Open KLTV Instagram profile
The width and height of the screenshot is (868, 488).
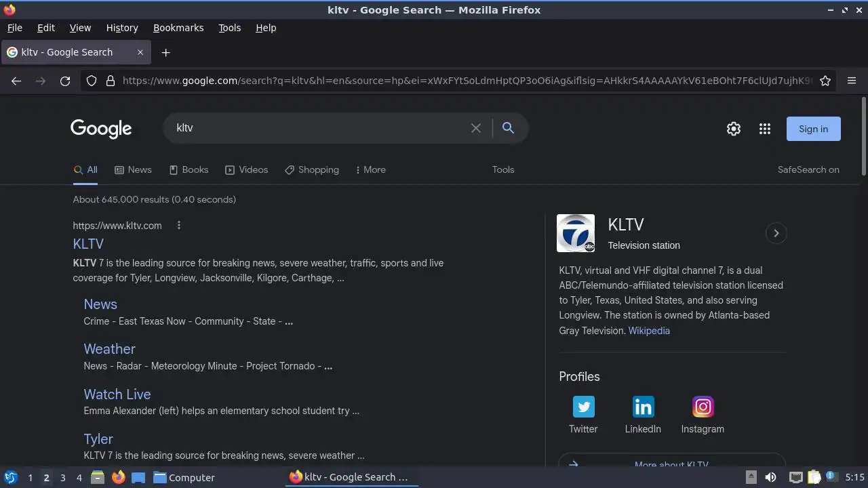703,415
